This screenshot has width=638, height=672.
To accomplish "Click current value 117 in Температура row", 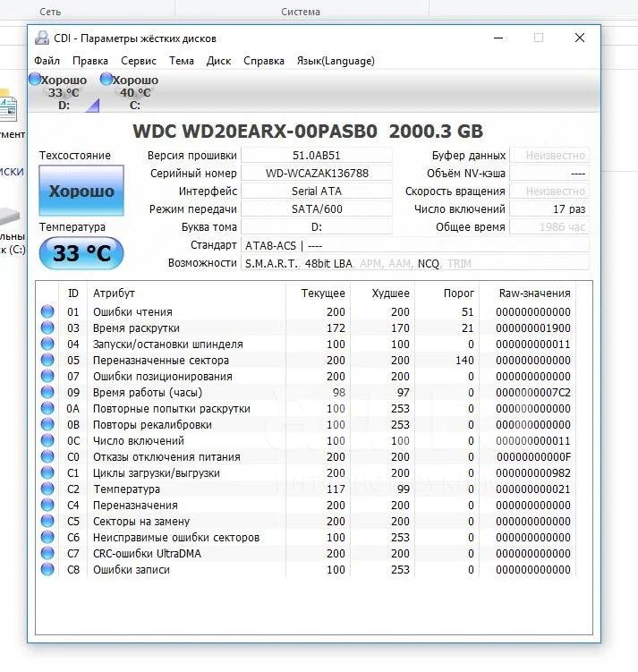I will click(x=336, y=489).
